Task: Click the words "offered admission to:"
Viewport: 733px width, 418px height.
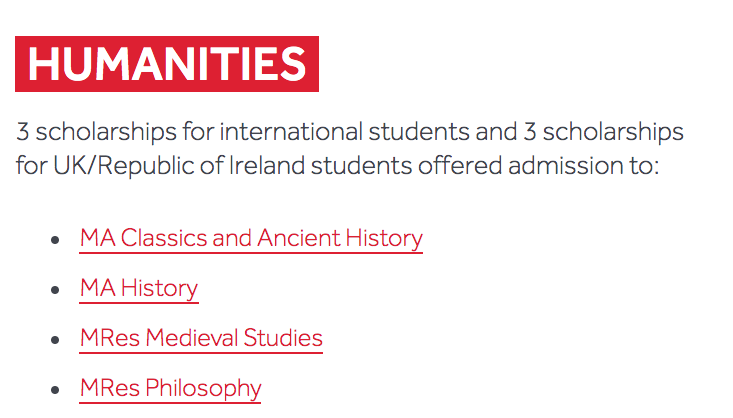Action: (539, 165)
